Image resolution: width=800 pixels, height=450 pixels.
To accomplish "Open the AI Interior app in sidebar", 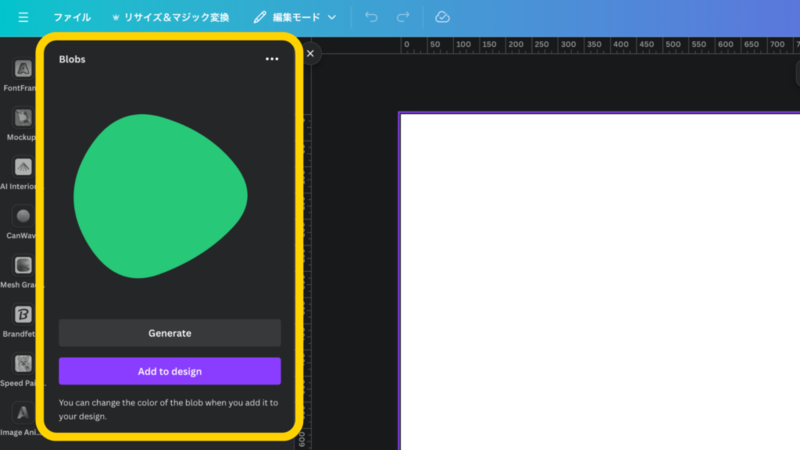I will 22,173.
